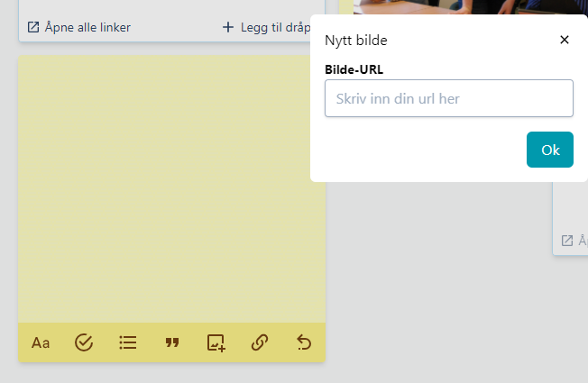This screenshot has height=383, width=588.
Task: Focus the Bilde-URL input field
Action: 448,98
